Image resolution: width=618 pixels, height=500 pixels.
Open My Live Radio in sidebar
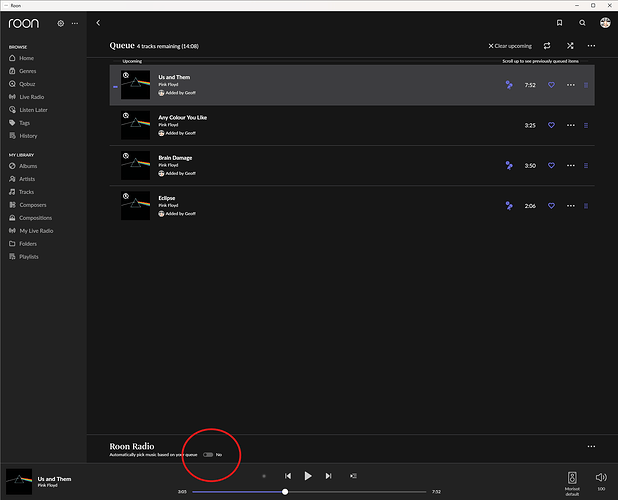(x=31, y=231)
